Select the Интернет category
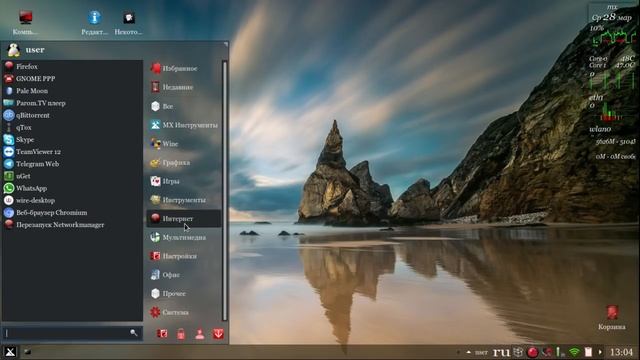Image resolution: width=640 pixels, height=360 pixels. pos(184,219)
